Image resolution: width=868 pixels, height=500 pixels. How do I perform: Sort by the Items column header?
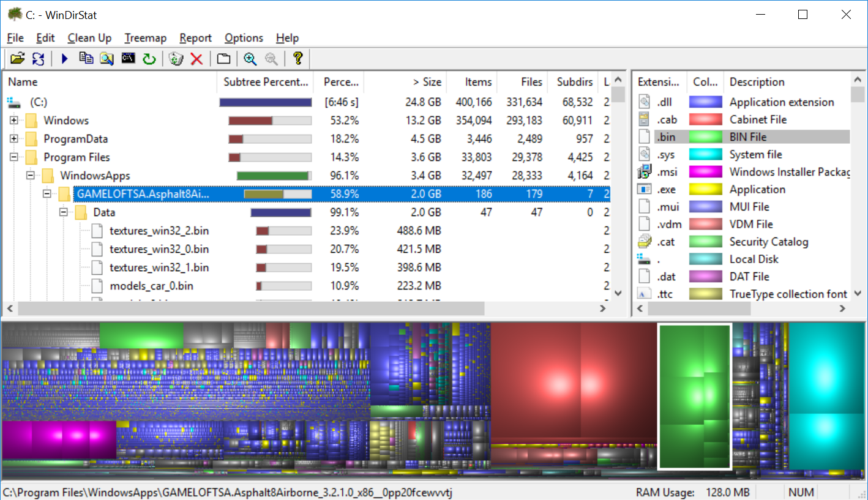pyautogui.click(x=472, y=82)
